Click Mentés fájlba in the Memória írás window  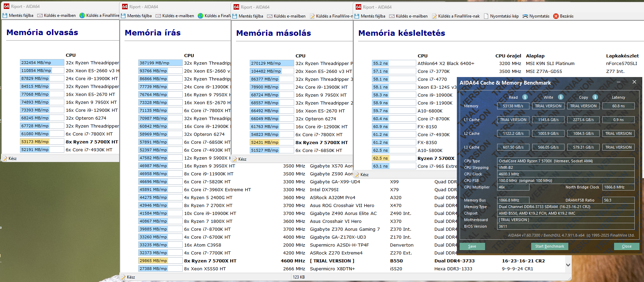136,16
